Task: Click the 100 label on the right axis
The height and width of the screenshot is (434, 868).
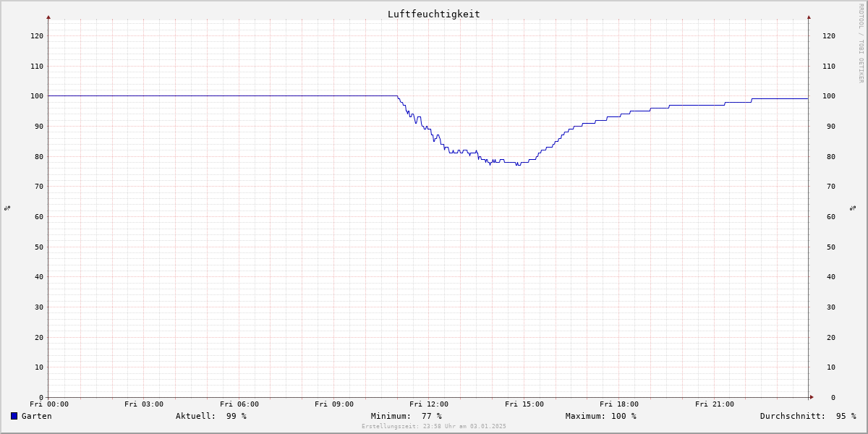Action: (x=829, y=96)
